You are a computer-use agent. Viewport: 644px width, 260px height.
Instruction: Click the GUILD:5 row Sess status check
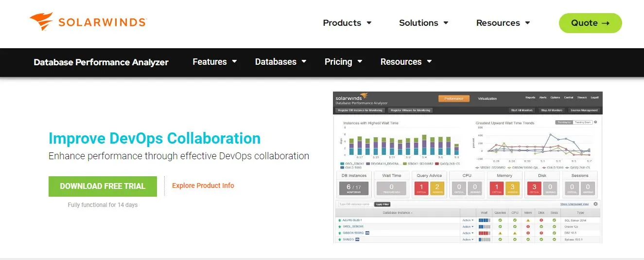pyautogui.click(x=554, y=240)
